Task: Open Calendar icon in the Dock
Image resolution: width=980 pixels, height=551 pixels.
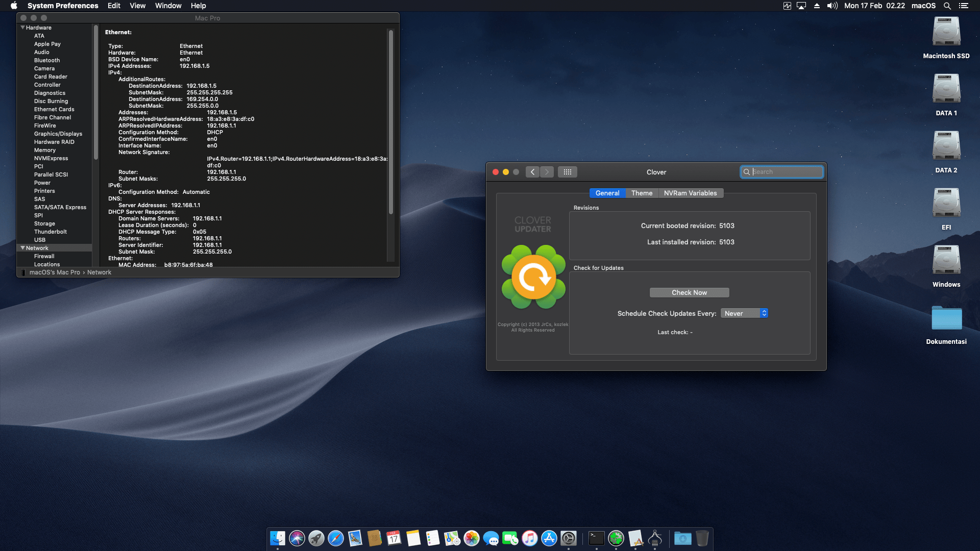Action: (x=394, y=538)
